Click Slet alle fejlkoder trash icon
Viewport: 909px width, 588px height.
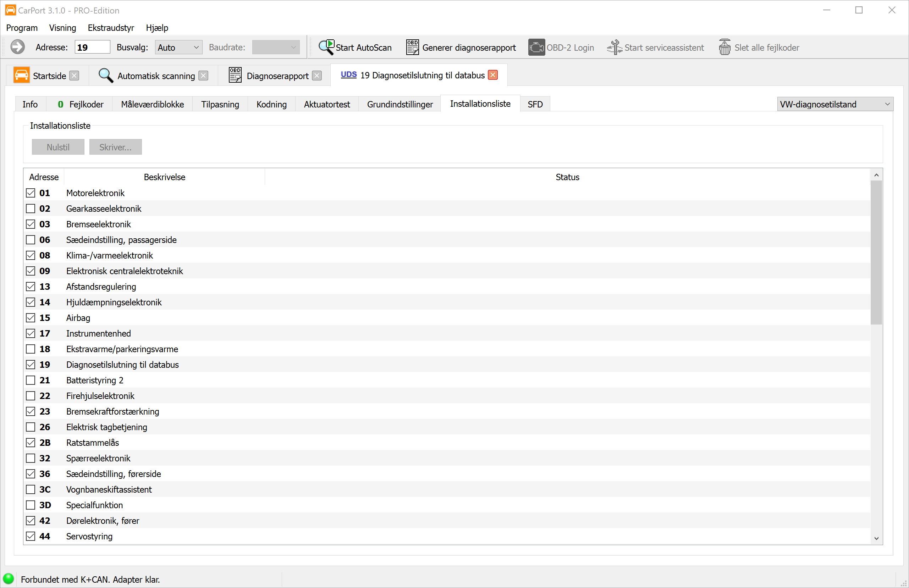(724, 48)
